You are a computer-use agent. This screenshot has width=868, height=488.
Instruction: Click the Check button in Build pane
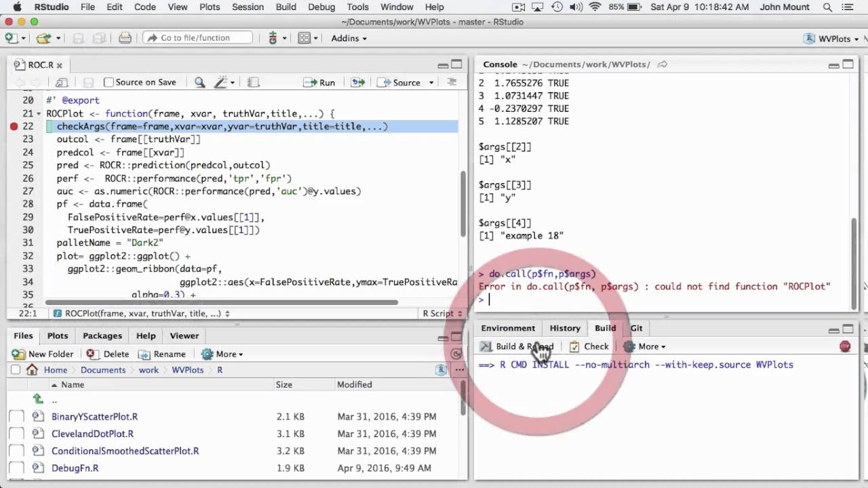pyautogui.click(x=589, y=346)
